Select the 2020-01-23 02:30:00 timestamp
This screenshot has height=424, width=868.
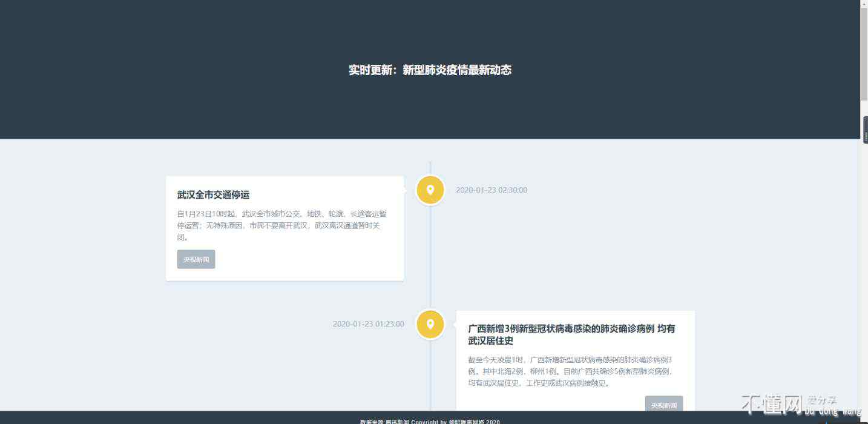point(491,190)
